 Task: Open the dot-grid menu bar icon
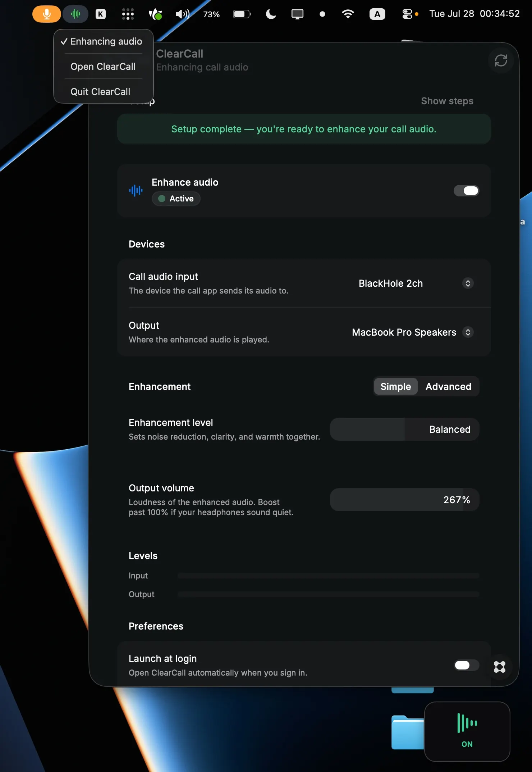click(128, 14)
